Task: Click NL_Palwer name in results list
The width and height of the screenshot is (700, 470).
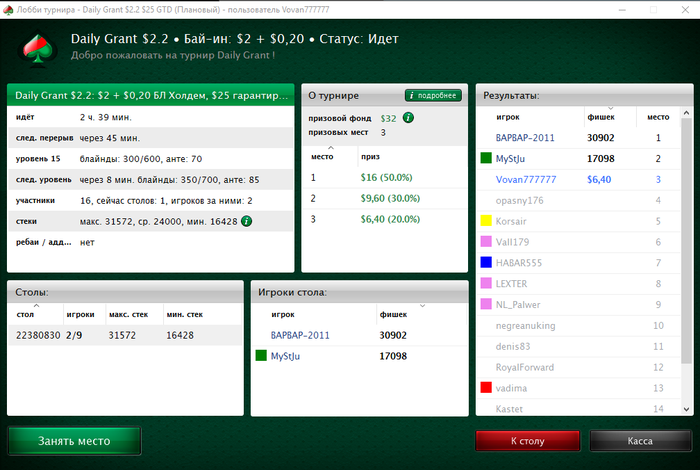Action: click(518, 305)
